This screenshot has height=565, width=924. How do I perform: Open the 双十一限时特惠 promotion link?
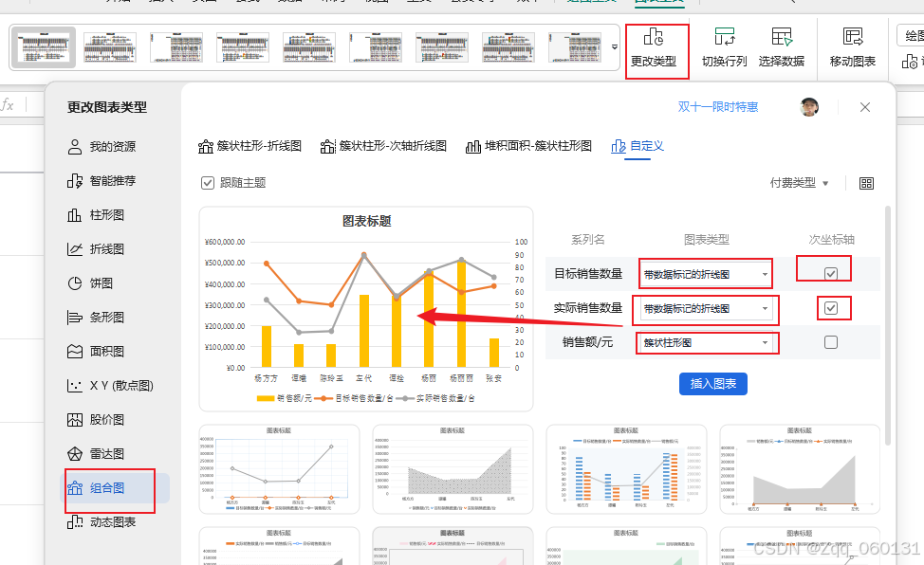[718, 106]
